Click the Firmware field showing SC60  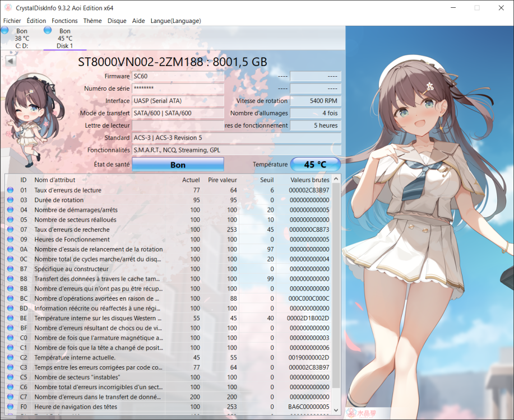(178, 76)
